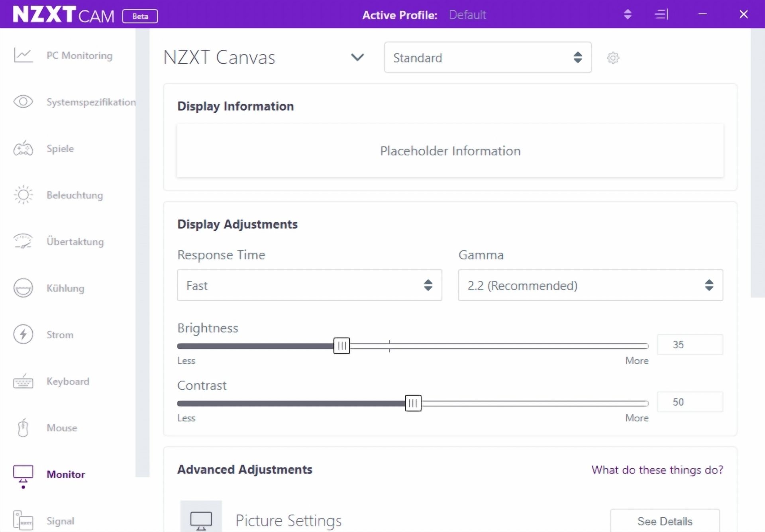
Task: Click the PC Monitoring chart icon
Action: [x=23, y=55]
